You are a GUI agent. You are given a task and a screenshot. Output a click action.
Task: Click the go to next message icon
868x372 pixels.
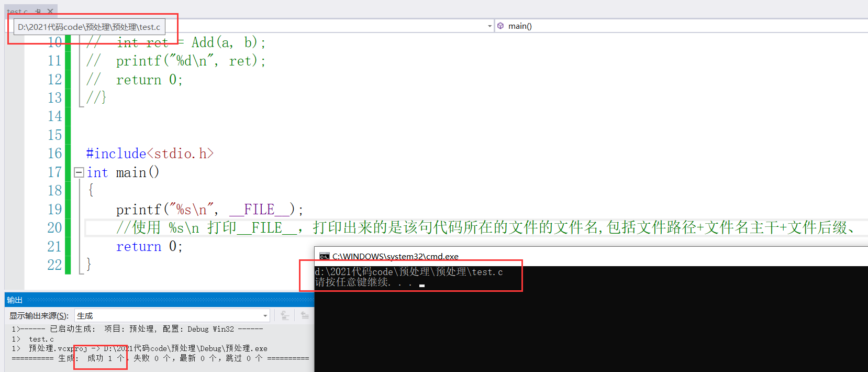click(305, 315)
